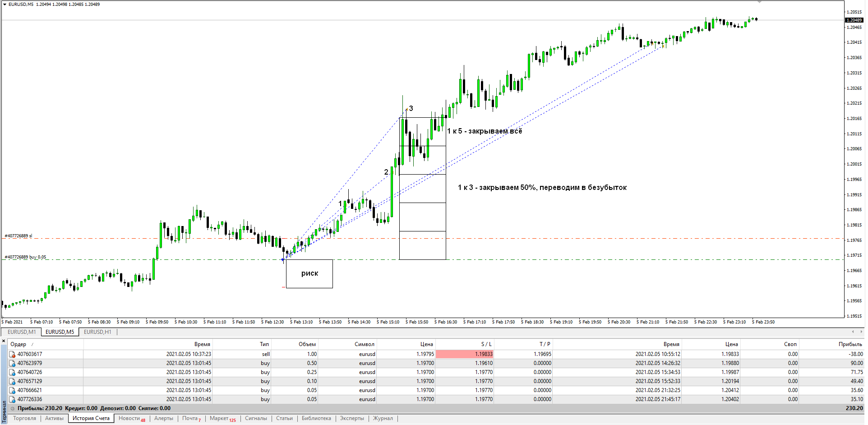Click the order icon beside 407657129

point(13,382)
